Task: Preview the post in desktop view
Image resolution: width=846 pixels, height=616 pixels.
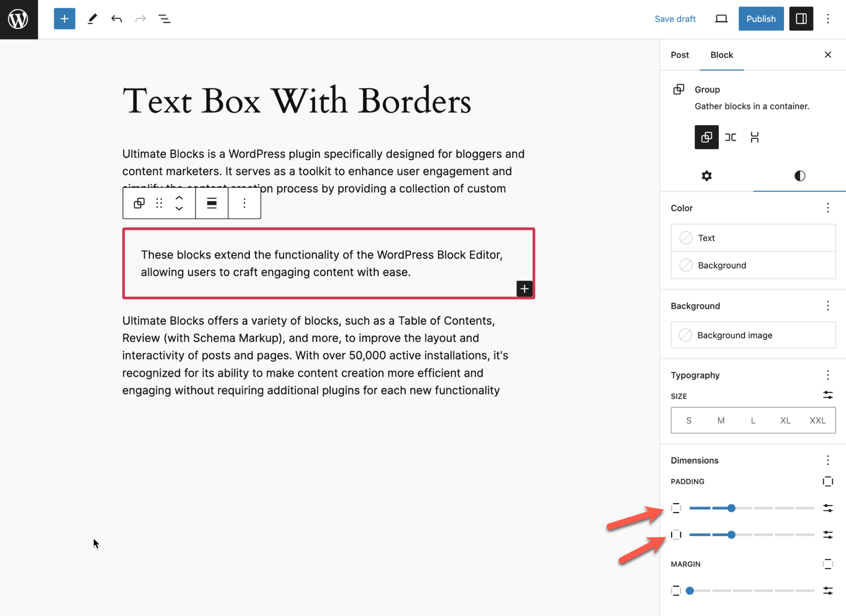Action: click(721, 19)
